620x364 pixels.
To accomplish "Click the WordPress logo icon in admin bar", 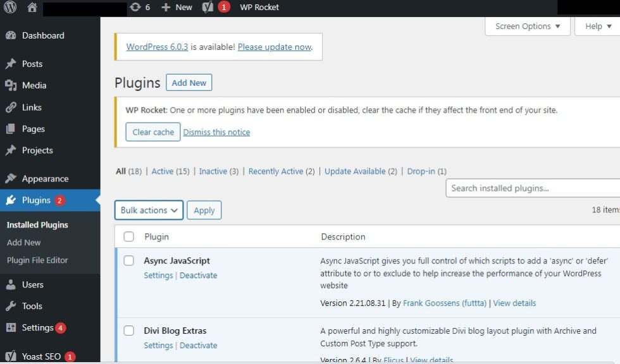I will (x=10, y=8).
